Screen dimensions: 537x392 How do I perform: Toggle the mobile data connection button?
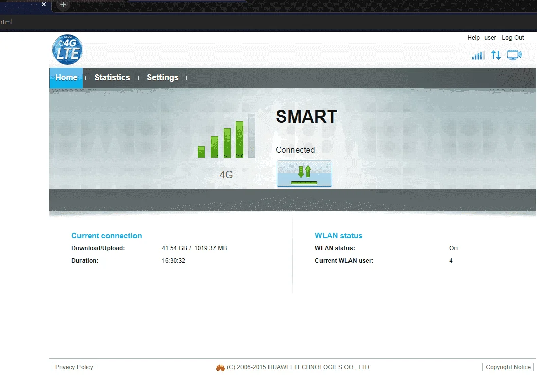click(304, 174)
